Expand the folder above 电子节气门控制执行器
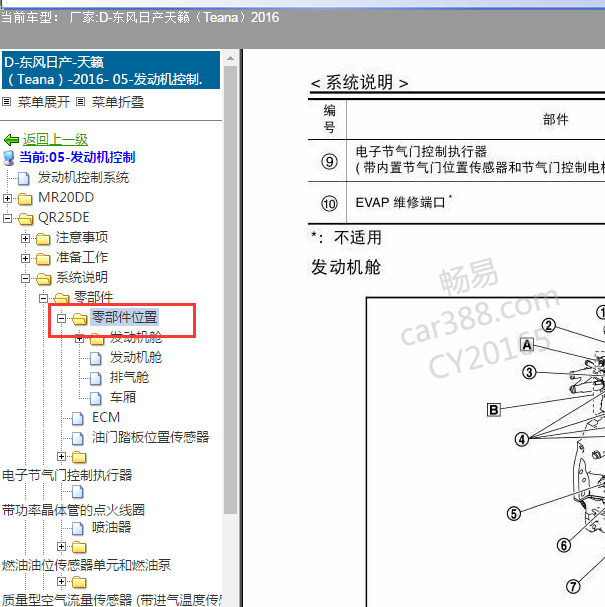This screenshot has height=607, width=605. coord(61,457)
